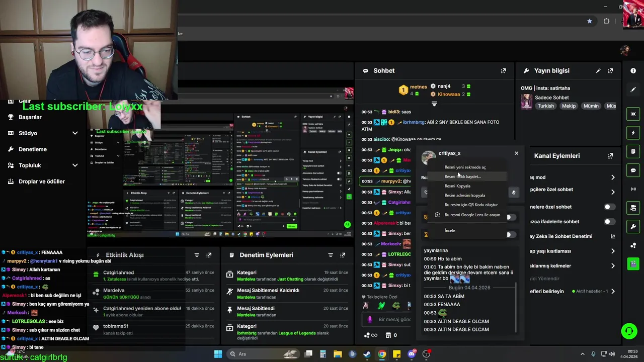
Task: Bookmark this page with the star icon
Action: [x=590, y=21]
